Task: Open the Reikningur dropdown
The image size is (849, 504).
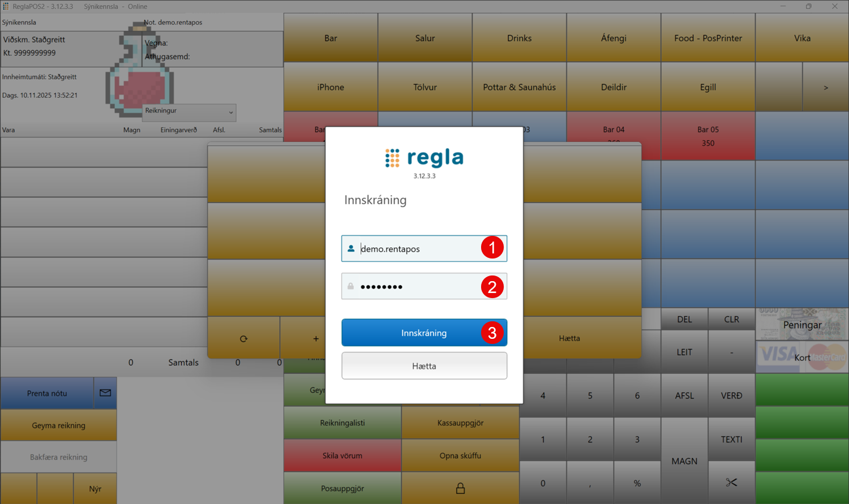Action: click(189, 111)
